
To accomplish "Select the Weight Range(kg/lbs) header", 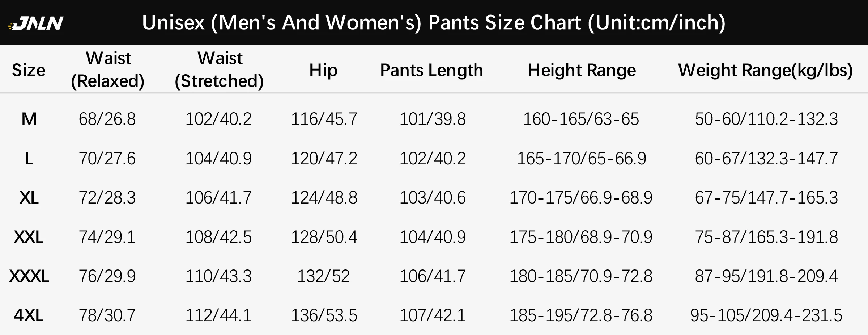I will (x=765, y=70).
